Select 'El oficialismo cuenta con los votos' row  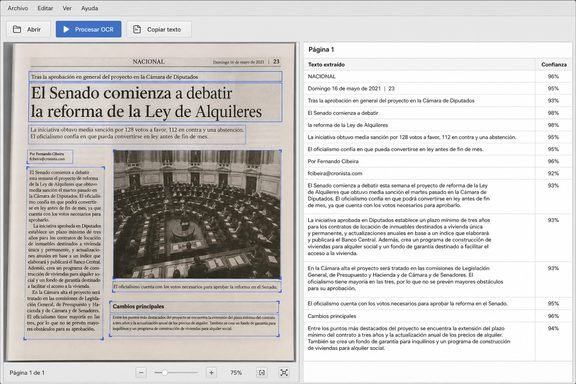pyautogui.click(x=438, y=304)
